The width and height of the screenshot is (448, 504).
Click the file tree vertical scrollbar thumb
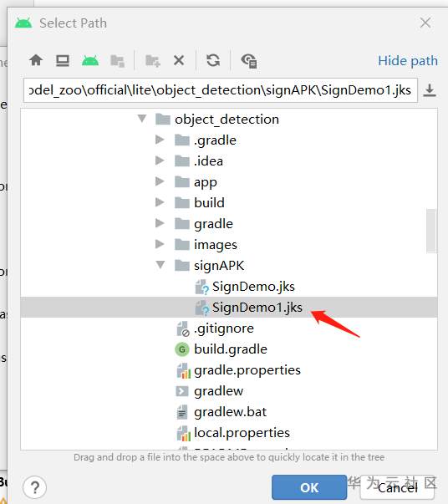tap(431, 231)
